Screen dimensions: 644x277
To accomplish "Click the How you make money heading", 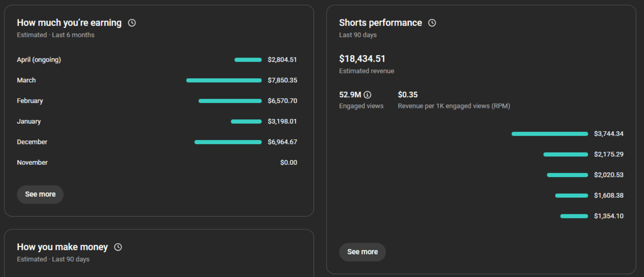I will click(62, 247).
